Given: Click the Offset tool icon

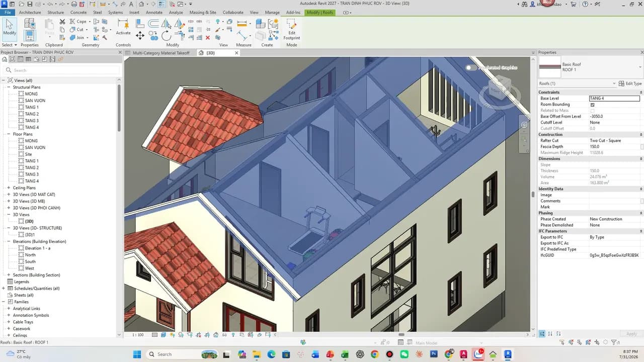Looking at the screenshot, I should pos(153,24).
